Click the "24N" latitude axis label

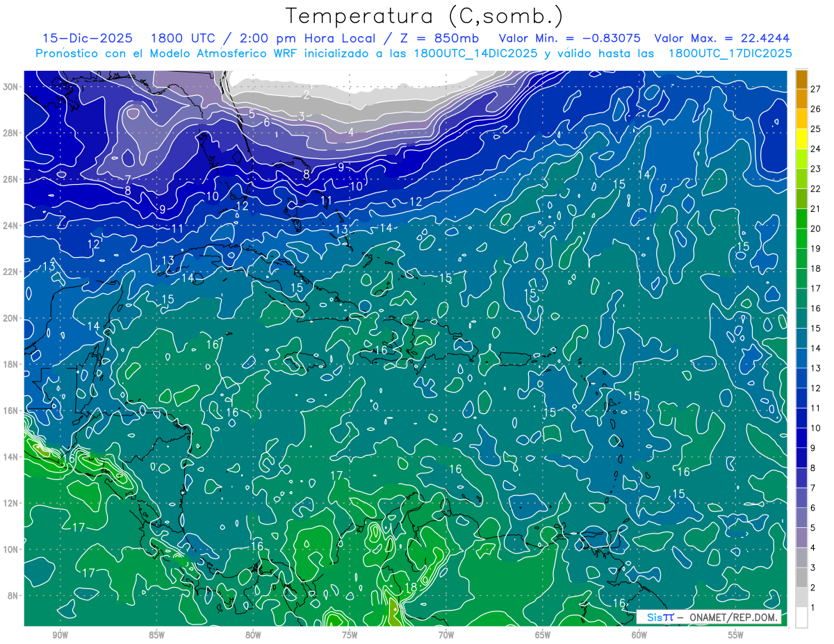click(x=12, y=225)
